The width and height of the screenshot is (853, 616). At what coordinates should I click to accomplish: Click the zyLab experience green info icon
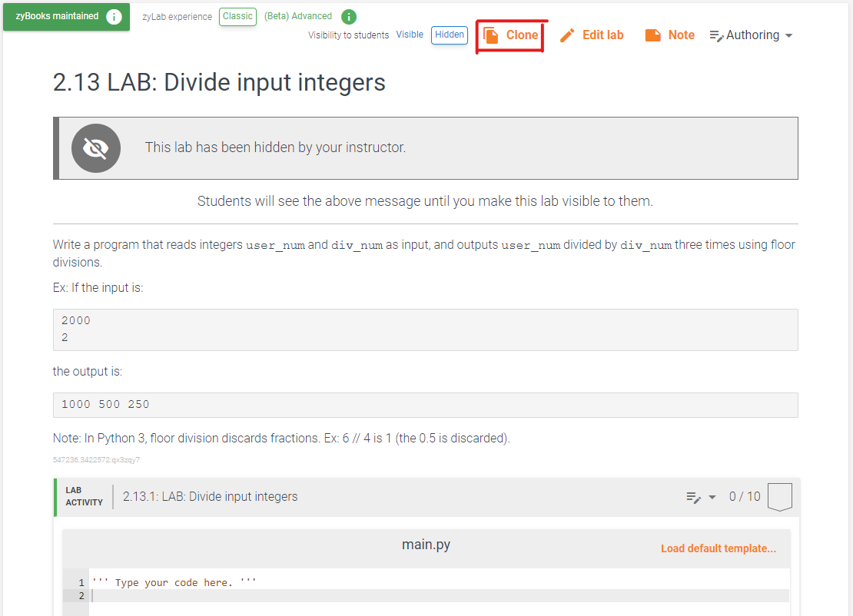tap(349, 17)
